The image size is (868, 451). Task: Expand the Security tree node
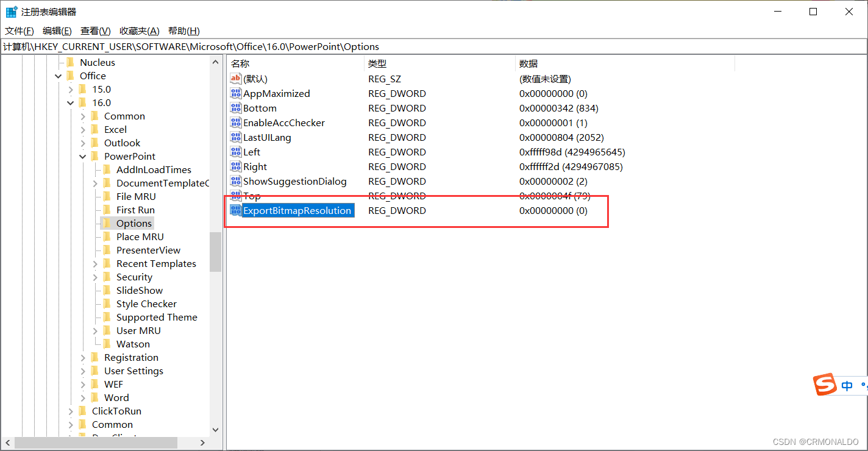click(x=95, y=277)
